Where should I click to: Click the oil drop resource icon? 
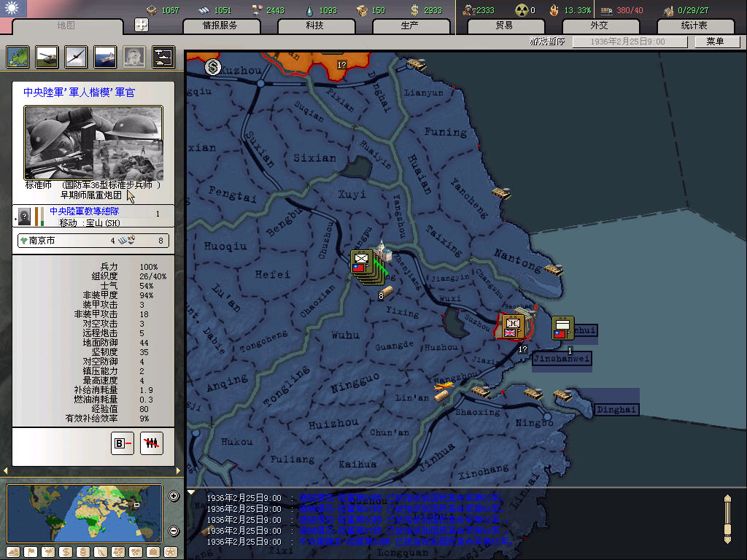309,10
